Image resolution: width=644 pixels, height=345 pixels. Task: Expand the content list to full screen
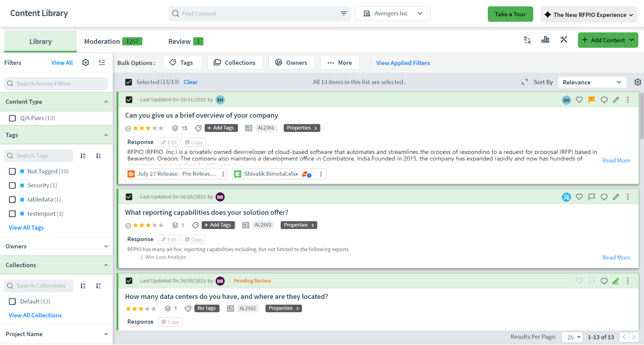click(x=524, y=82)
